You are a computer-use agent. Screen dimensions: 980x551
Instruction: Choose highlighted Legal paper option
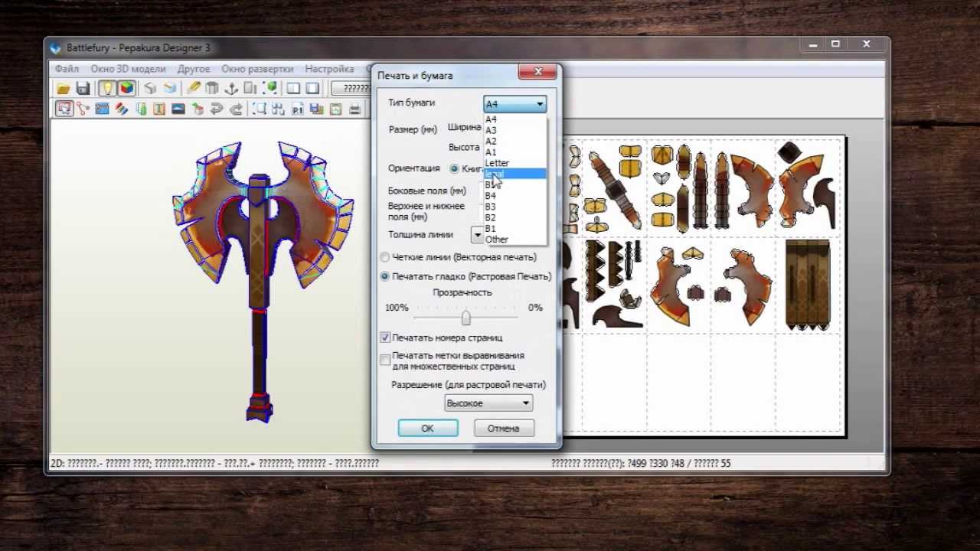[514, 174]
